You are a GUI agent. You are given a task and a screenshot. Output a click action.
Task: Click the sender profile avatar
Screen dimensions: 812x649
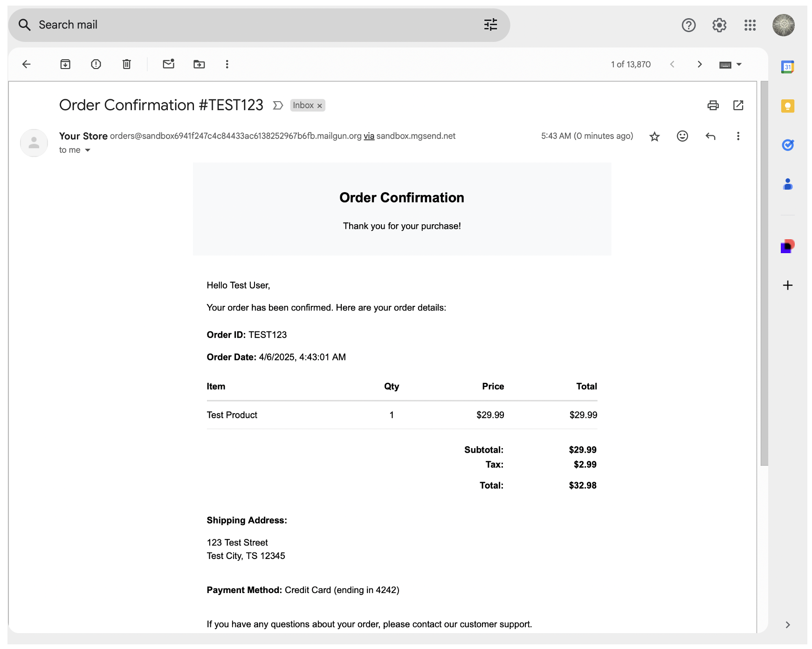[x=34, y=143]
